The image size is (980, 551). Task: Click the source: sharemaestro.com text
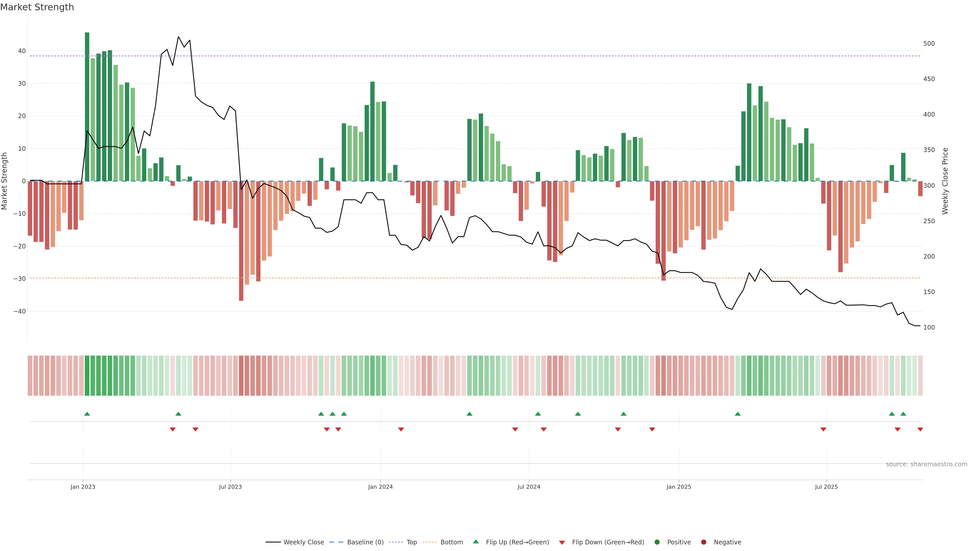coord(926,464)
